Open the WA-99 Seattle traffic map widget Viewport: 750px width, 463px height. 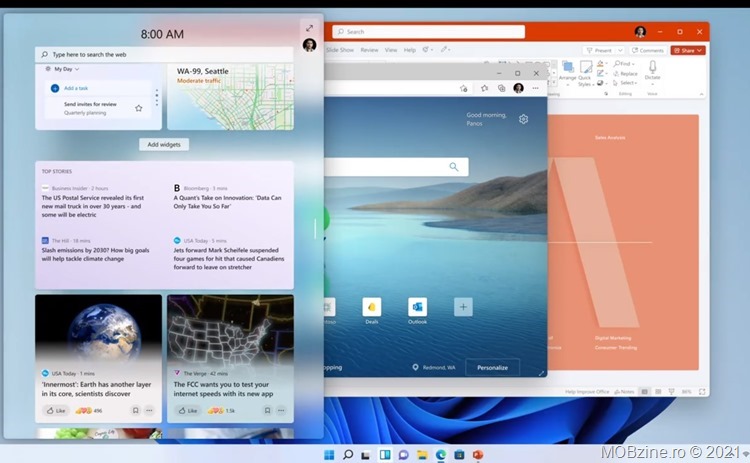click(231, 97)
